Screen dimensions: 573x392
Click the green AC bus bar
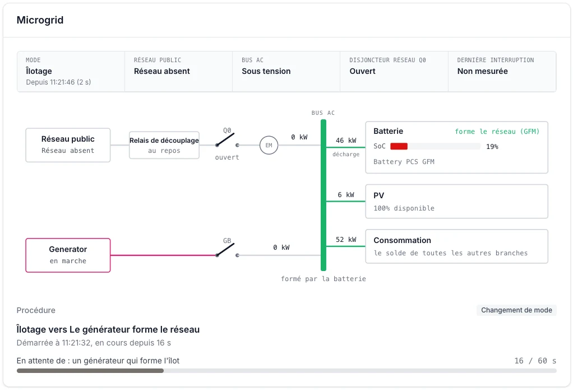click(324, 195)
